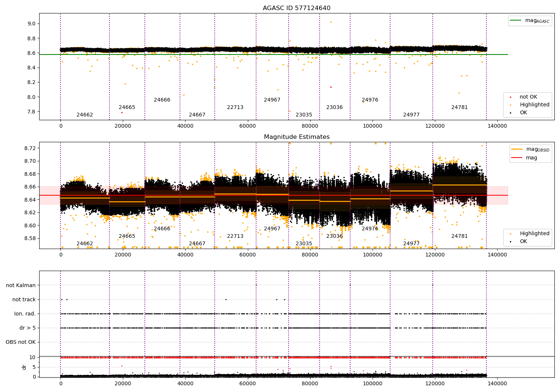Click the '7.8' y-axis tick label
Viewport: 560px width, 392px height.
click(31, 112)
